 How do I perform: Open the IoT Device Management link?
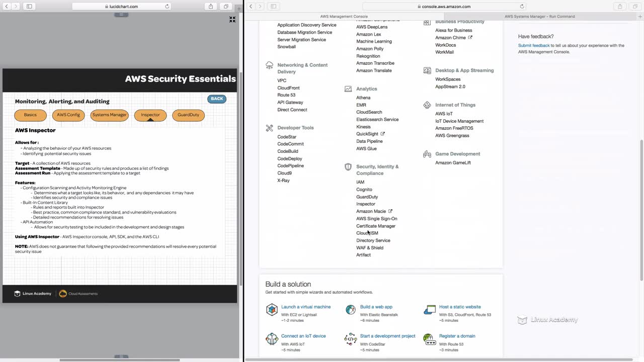[x=459, y=121]
